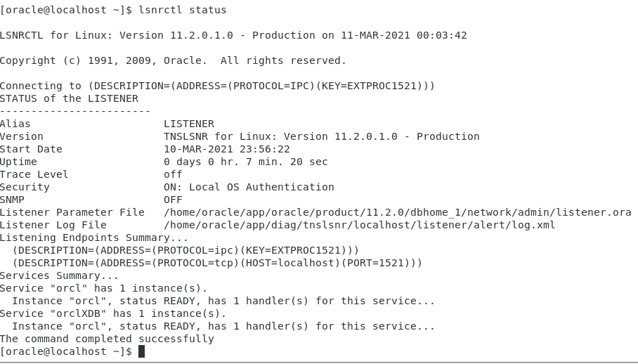The image size is (638, 364).
Task: Click the Uptime value text
Action: pyautogui.click(x=246, y=162)
